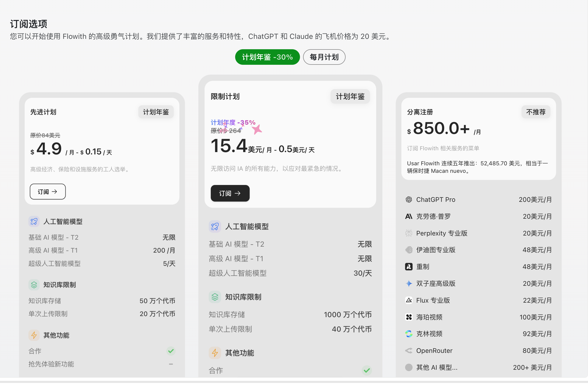Click the 伊迪图专业版 logo icon
This screenshot has width=588, height=385.
click(409, 250)
